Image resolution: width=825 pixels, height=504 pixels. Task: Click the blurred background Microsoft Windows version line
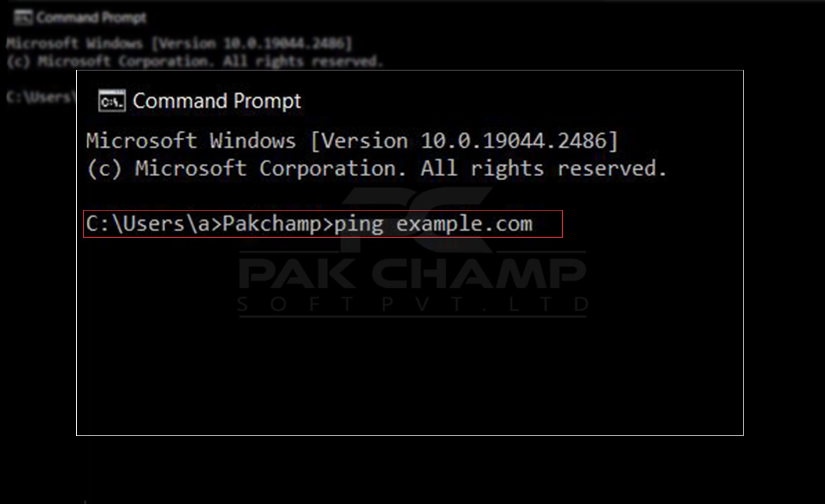click(180, 44)
